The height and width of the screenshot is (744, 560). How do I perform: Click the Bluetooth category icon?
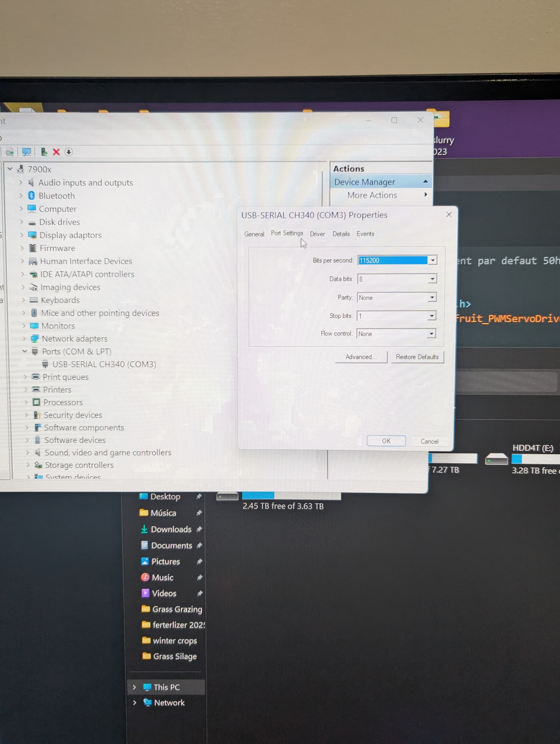tap(31, 195)
